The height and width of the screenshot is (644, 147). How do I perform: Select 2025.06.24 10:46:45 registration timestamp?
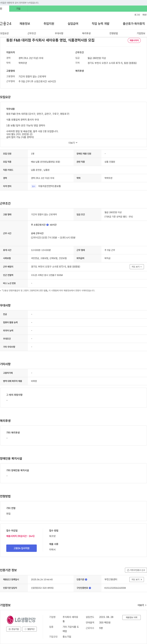click(42, 580)
